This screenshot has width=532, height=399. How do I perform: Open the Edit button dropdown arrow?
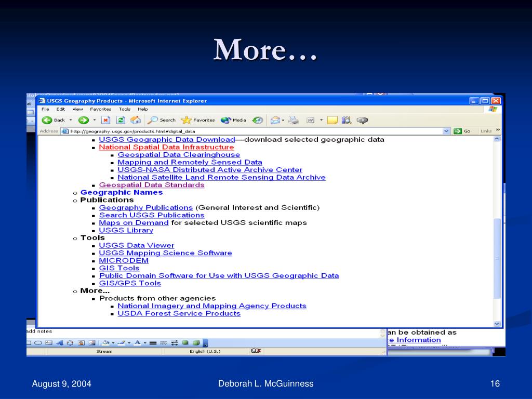321,120
